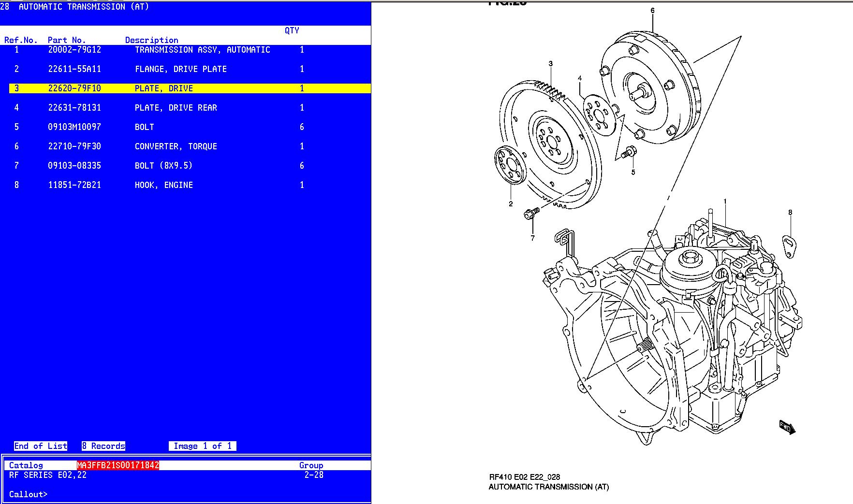Viewport: 853px width, 504px height.
Task: Click the 8 Records indicator
Action: (103, 446)
